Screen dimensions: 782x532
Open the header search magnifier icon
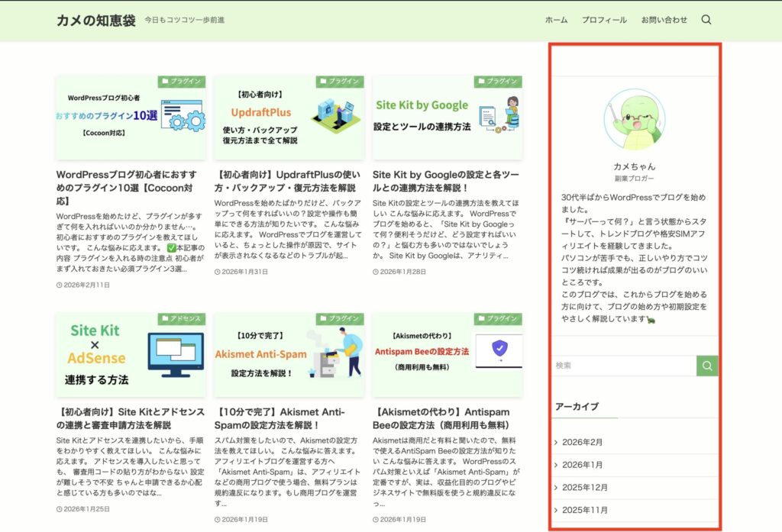(706, 20)
